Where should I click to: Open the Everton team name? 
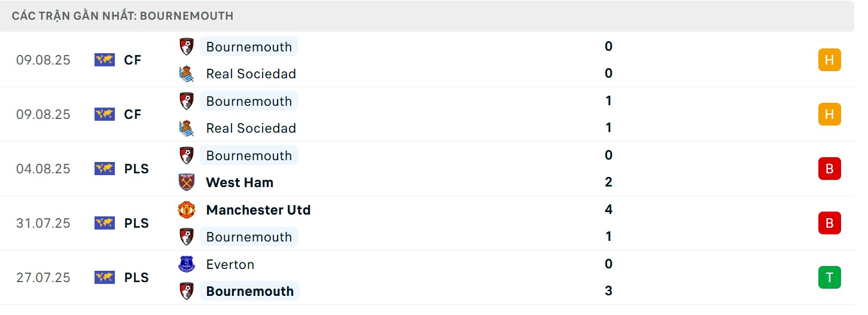coord(230,264)
